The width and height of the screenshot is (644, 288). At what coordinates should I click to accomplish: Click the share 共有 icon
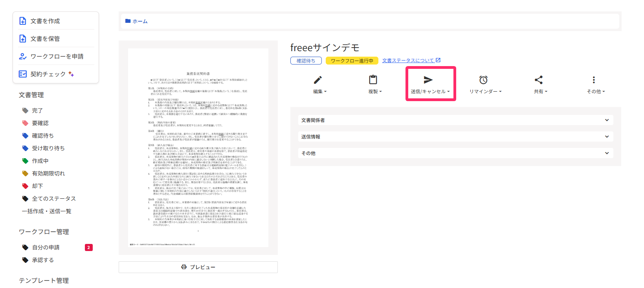click(x=539, y=80)
